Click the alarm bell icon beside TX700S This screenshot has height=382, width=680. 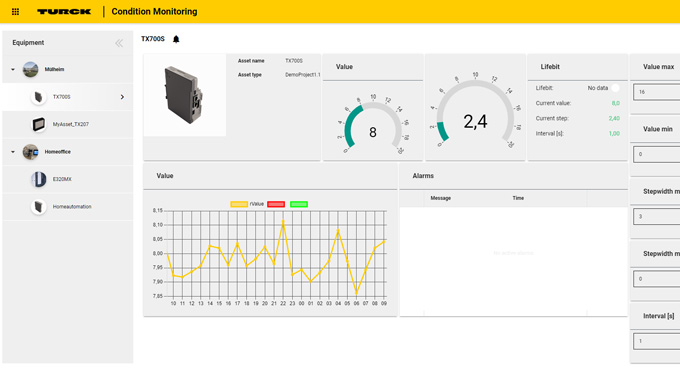tap(176, 39)
